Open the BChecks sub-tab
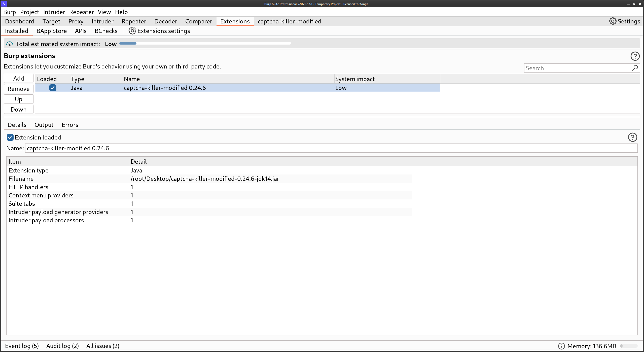 pyautogui.click(x=106, y=31)
